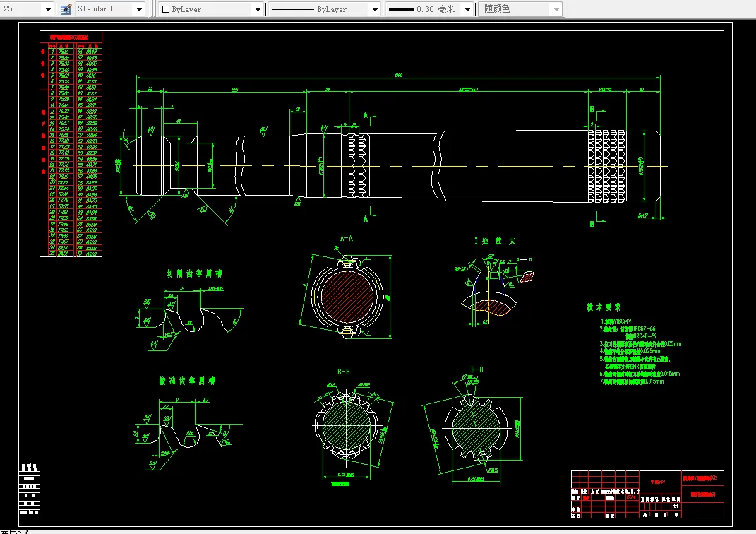Click the 切削齿容屑槽 label
This screenshot has height=534, width=756.
(194, 273)
